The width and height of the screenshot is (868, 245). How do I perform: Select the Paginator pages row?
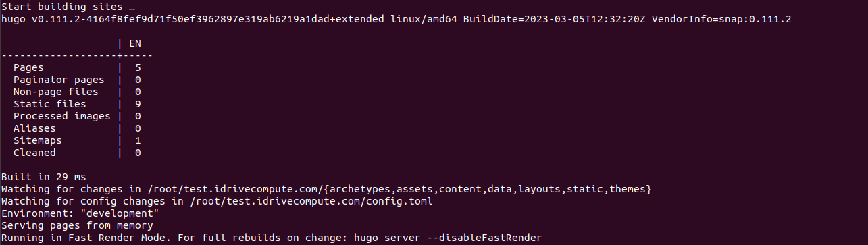pyautogui.click(x=77, y=80)
